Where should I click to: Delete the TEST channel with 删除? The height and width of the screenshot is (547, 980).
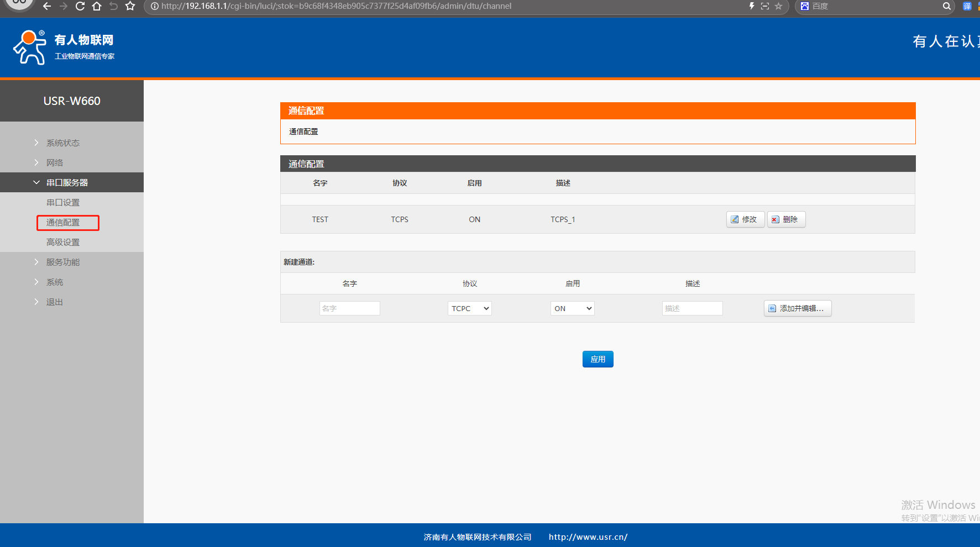coord(786,219)
